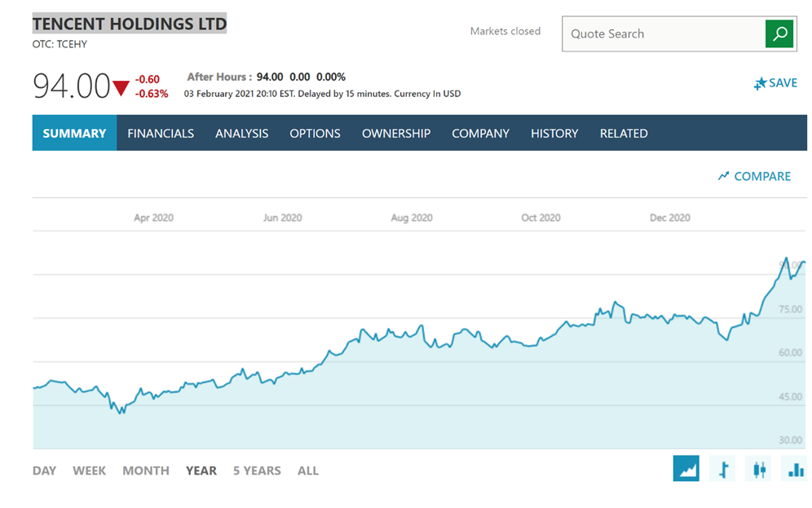Select the column bar chart icon
The height and width of the screenshot is (508, 812).
pos(795,469)
